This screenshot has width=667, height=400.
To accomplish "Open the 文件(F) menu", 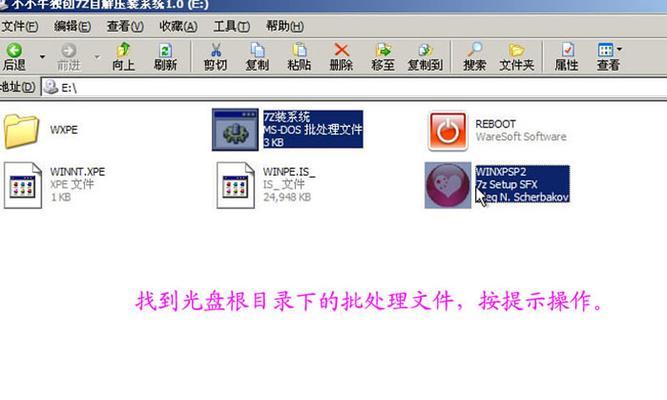I will [20, 26].
